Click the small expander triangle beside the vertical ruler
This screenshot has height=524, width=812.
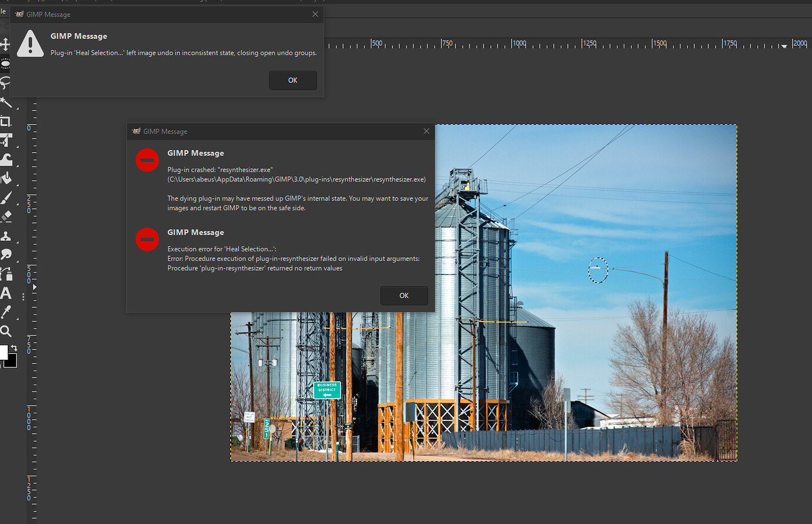click(x=34, y=287)
